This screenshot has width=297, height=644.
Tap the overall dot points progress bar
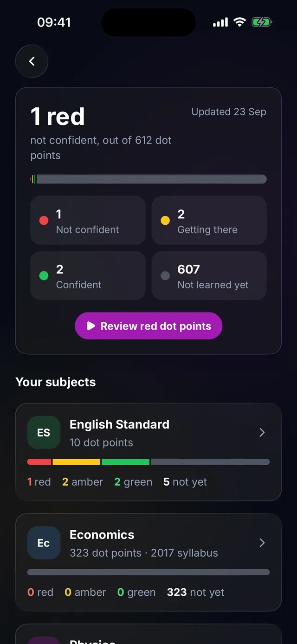click(148, 179)
